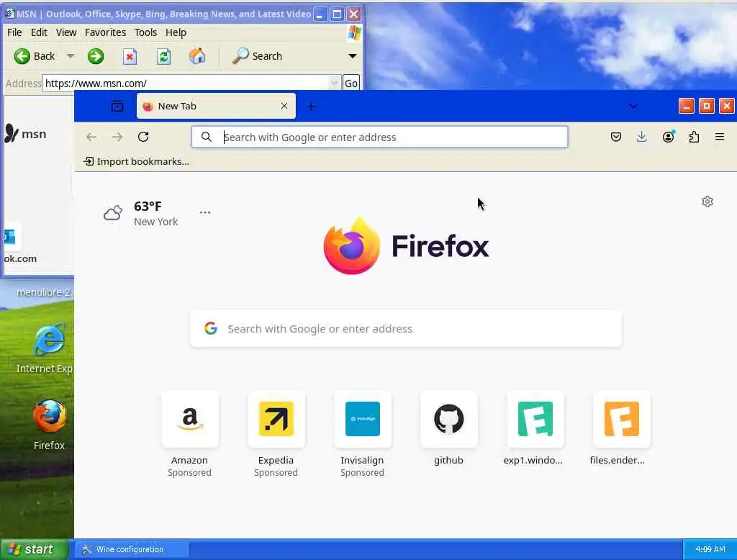Click the Firefox back navigation arrow

[x=91, y=137]
